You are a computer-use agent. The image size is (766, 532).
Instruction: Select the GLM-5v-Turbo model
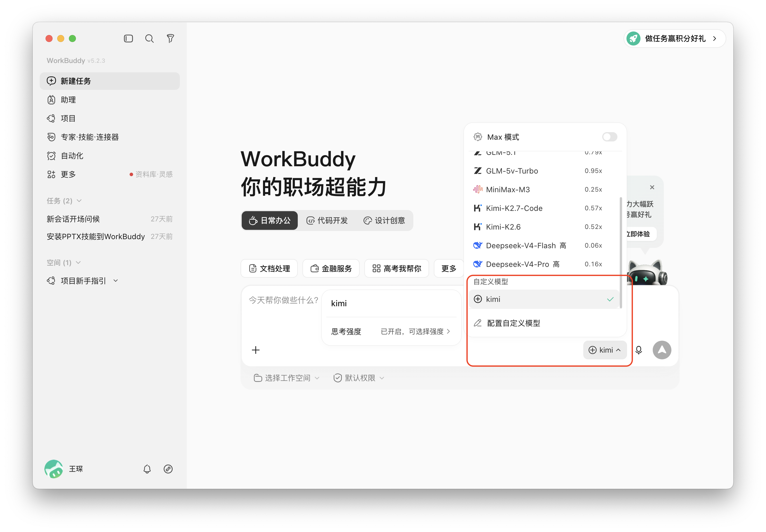click(x=544, y=171)
